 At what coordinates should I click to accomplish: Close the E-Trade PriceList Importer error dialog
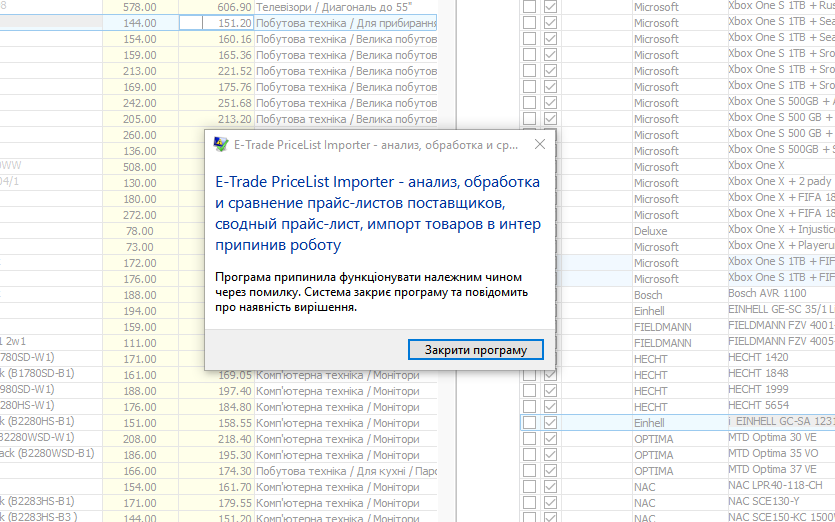pos(539,144)
